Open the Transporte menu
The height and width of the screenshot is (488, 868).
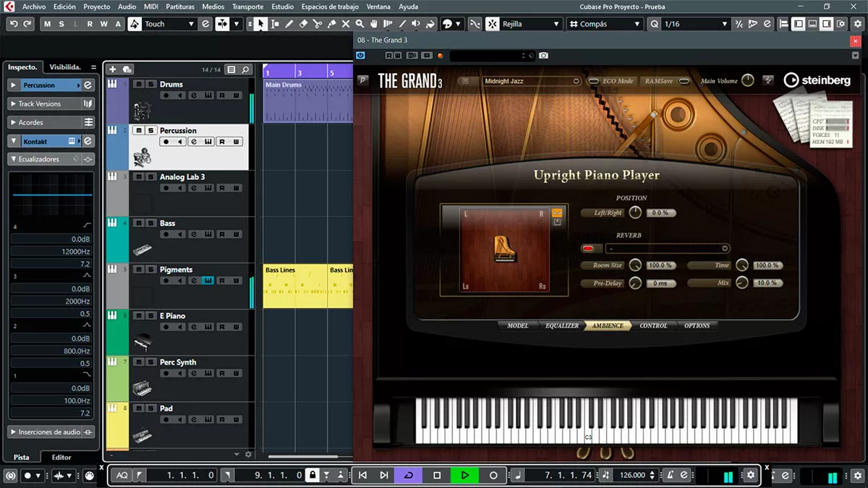(248, 7)
